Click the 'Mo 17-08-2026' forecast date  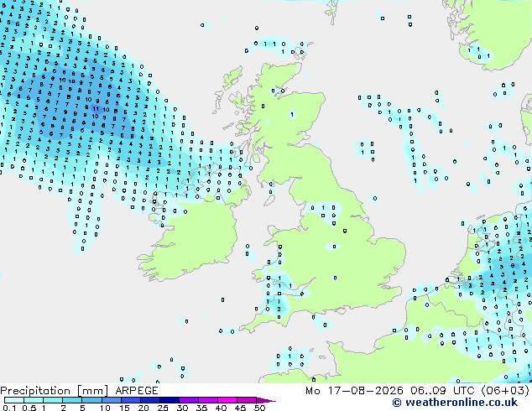tap(354, 391)
